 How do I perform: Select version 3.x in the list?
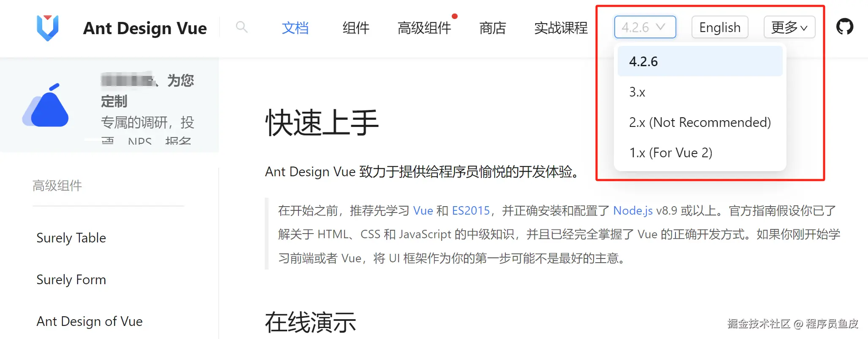700,92
